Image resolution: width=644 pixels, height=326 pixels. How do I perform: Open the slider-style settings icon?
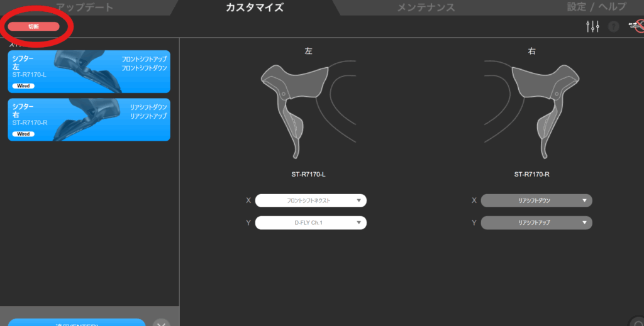(592, 26)
